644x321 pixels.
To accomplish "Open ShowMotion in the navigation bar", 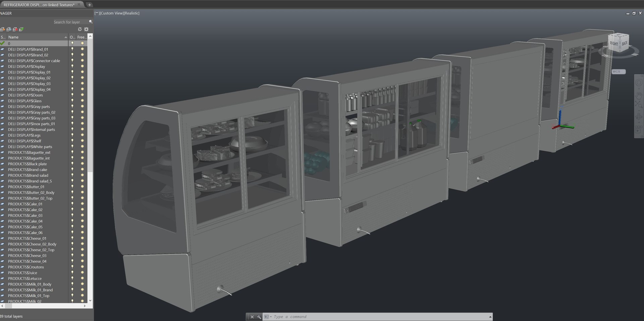I will (x=639, y=129).
